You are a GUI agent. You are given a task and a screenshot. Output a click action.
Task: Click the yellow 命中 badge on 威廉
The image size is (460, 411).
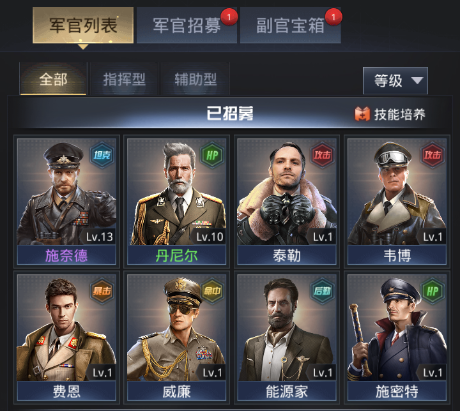click(212, 291)
